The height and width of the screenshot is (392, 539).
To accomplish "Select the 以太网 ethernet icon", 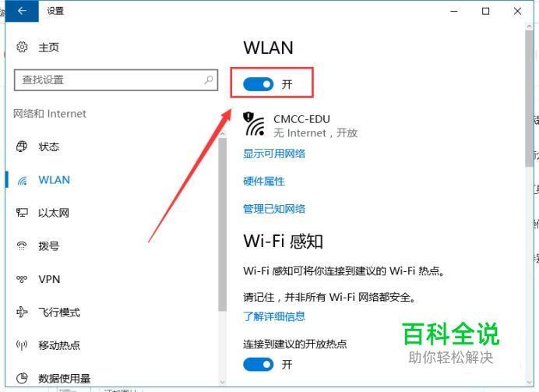I will pos(22,213).
